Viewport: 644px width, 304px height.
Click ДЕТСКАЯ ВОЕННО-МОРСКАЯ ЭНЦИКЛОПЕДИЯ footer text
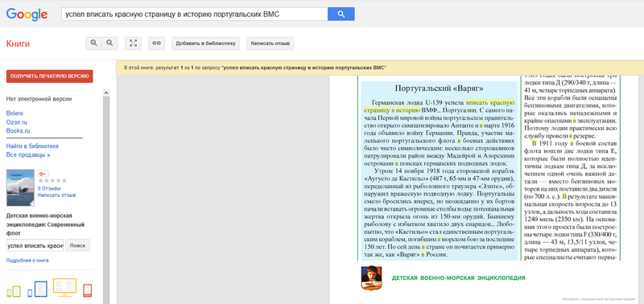458,278
